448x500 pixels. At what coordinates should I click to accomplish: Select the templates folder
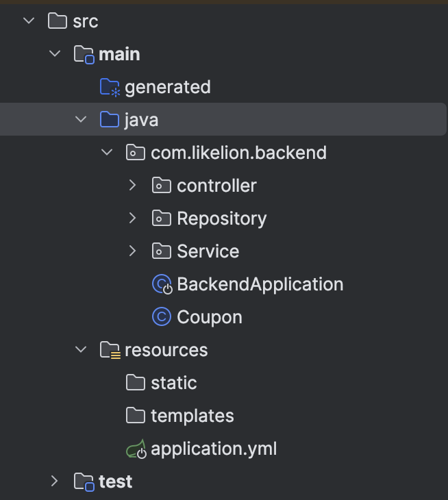(x=192, y=416)
